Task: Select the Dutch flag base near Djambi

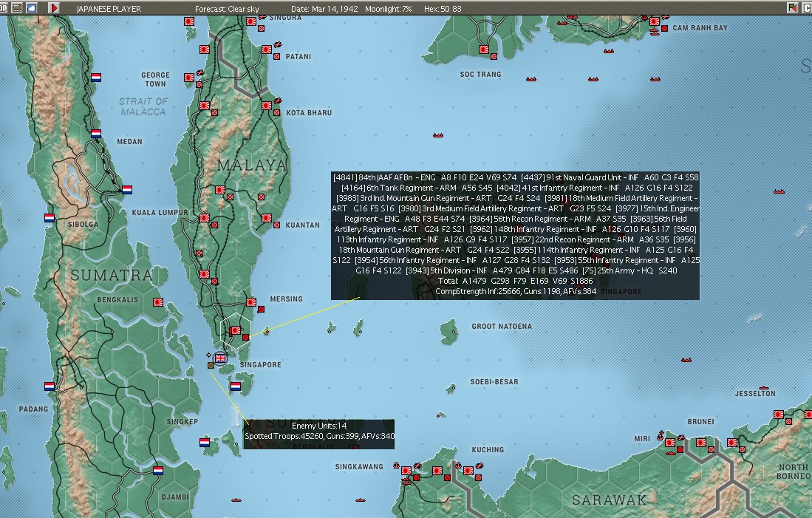Action: click(x=158, y=471)
